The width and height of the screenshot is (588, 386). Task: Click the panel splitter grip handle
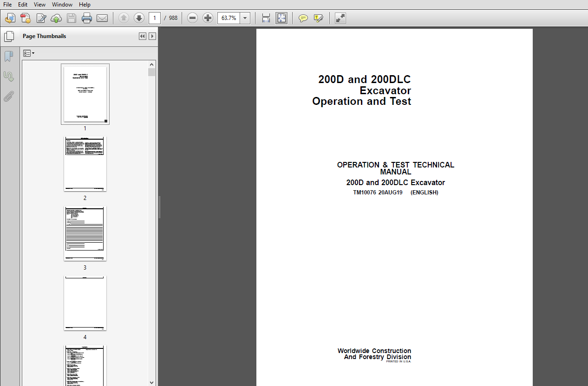click(x=160, y=207)
